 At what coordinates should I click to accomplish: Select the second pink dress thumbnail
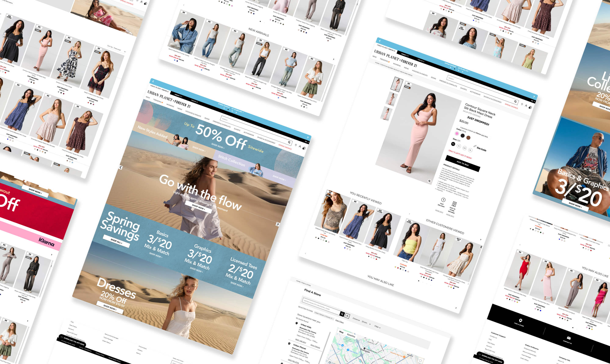click(391, 99)
